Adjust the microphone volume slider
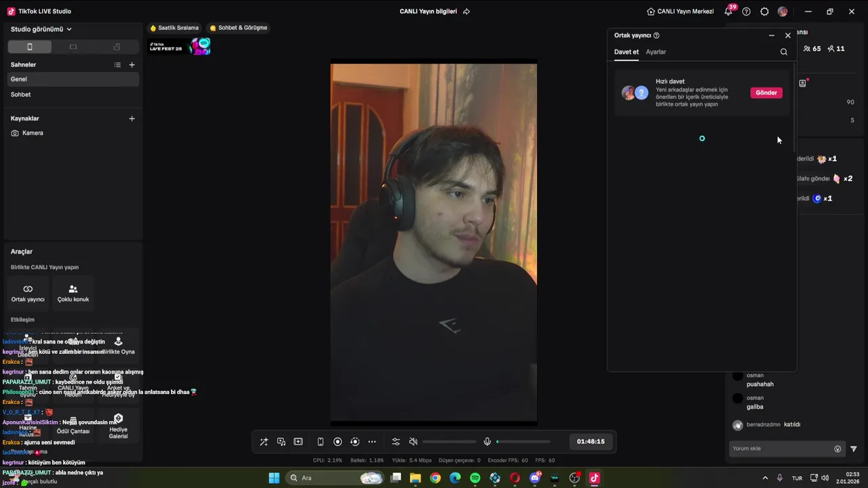Viewport: 868px width, 488px height. click(524, 442)
